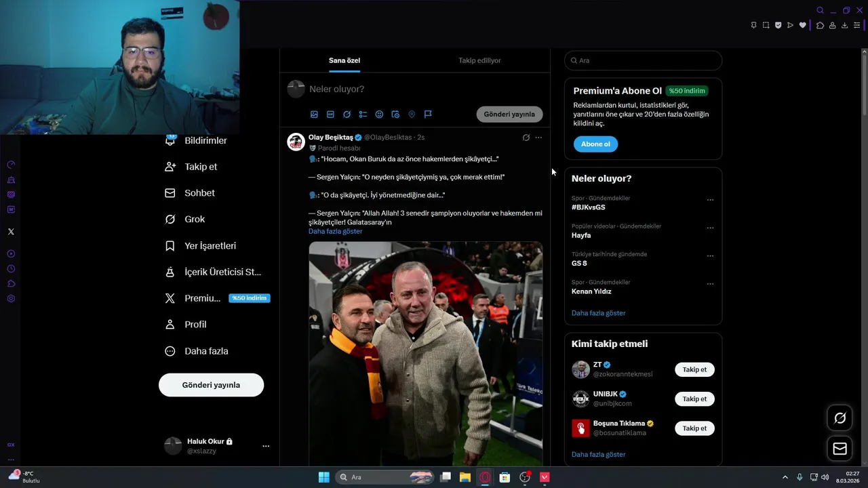Open Easy Setup sliders icon in Opera
868x488 pixels.
point(856,25)
